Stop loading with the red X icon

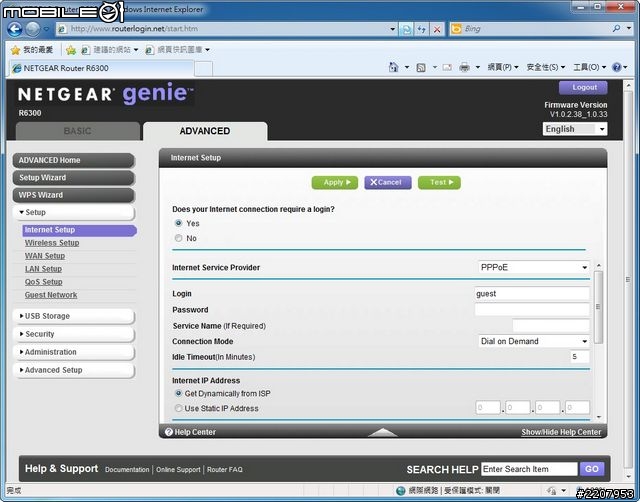437,29
